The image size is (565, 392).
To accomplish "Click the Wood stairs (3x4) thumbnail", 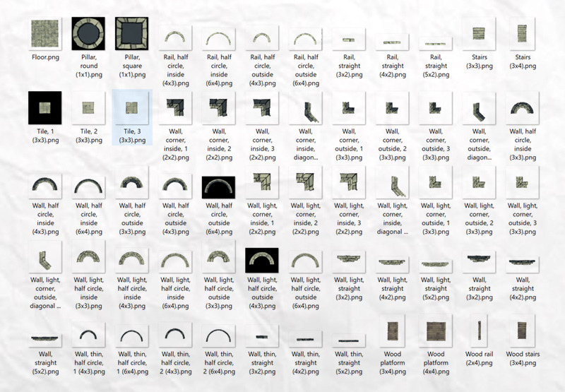I will coord(522,331).
